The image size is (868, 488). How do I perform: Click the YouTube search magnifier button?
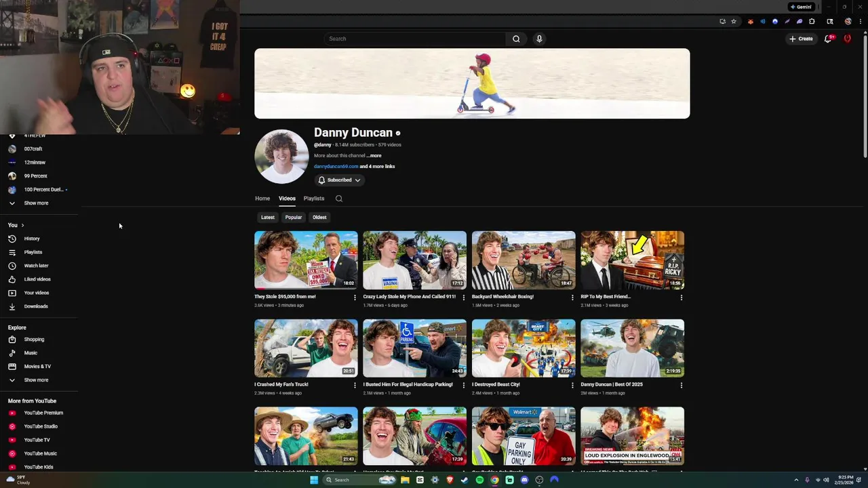pos(516,39)
